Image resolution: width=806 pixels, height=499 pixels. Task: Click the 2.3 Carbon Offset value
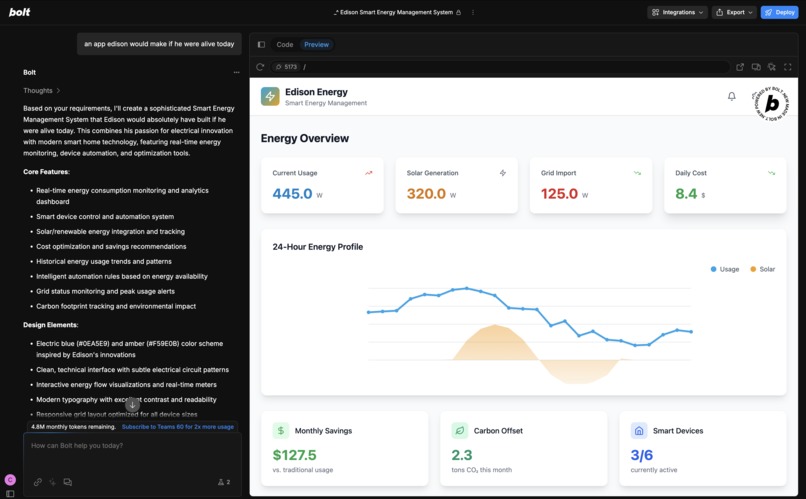point(462,455)
